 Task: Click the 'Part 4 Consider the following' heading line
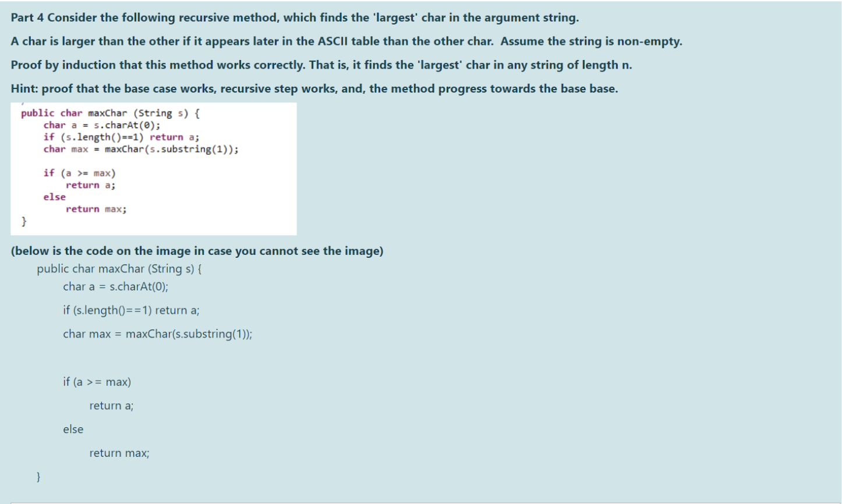coord(295,17)
